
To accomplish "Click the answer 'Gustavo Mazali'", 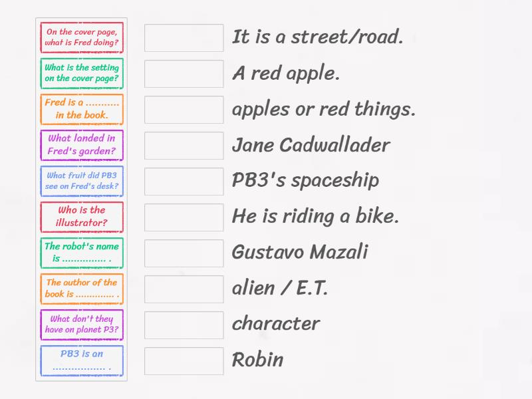I will click(301, 252).
